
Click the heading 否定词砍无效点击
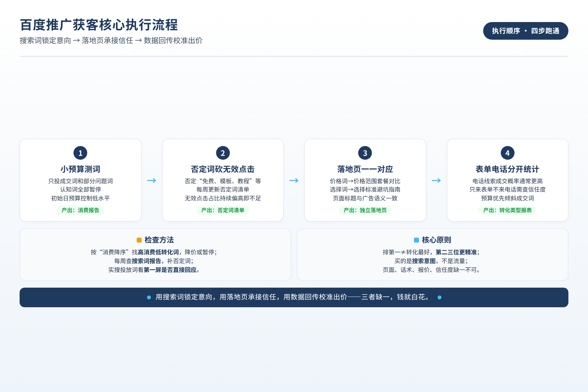[x=223, y=169]
